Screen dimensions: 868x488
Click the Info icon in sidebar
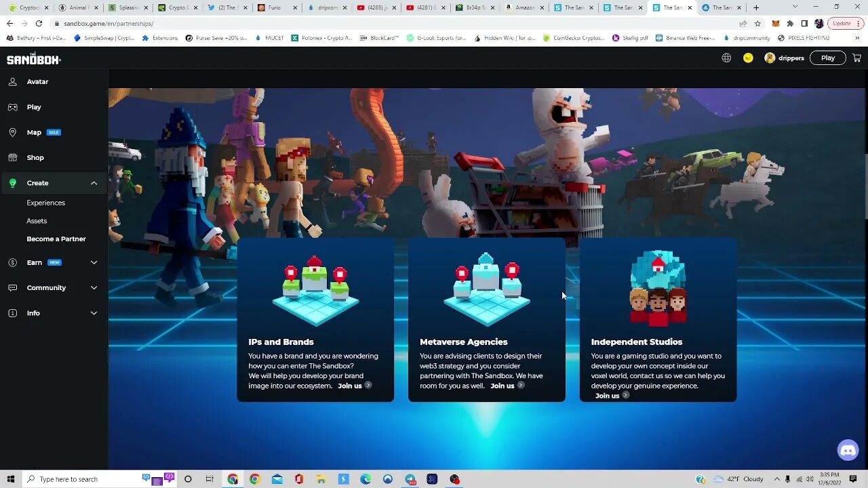coord(12,313)
